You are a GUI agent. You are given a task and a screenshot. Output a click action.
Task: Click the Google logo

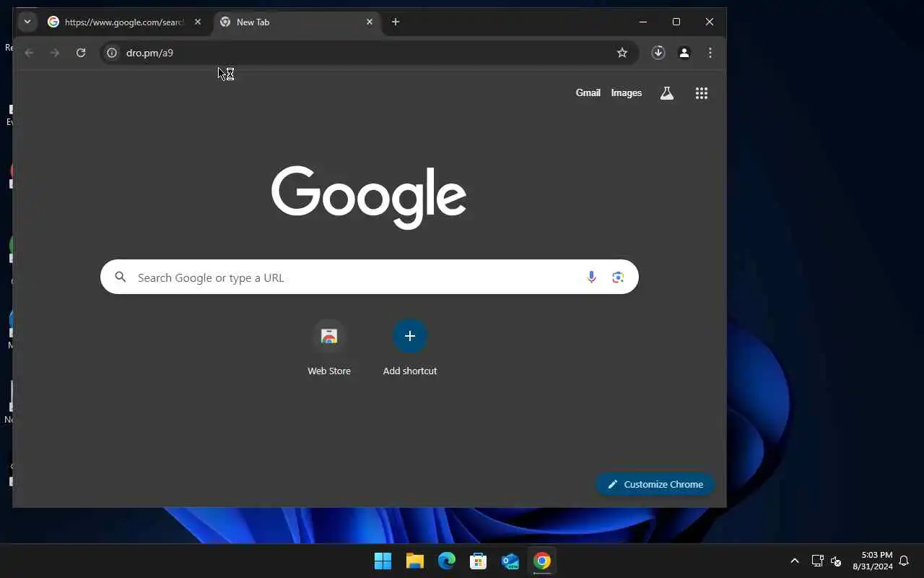coord(369,197)
